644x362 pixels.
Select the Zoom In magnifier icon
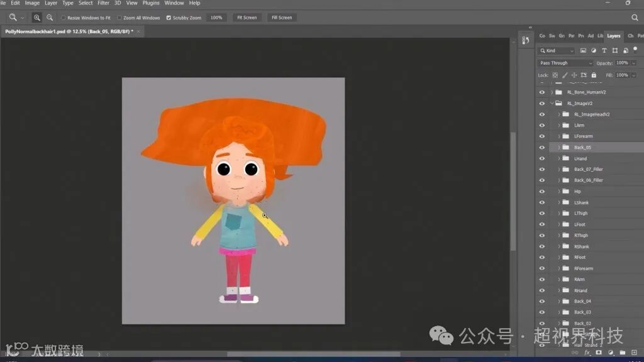[x=37, y=18]
